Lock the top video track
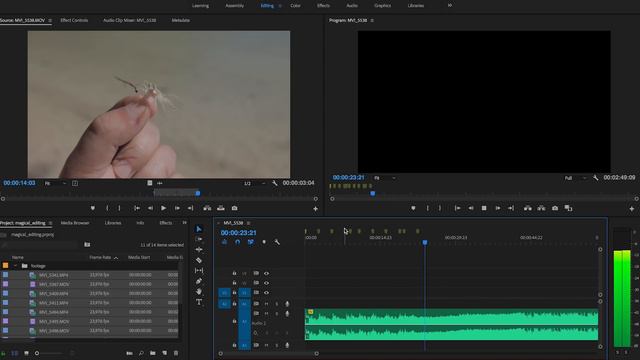Viewport: 640px width, 360px height. [234, 273]
